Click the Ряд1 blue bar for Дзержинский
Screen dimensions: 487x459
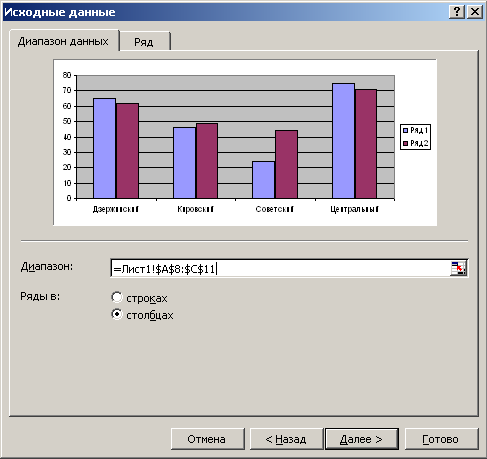(x=104, y=148)
